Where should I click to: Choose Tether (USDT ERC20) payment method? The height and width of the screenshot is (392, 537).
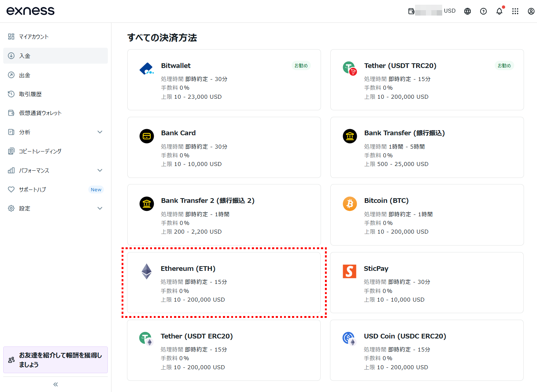[224, 350]
